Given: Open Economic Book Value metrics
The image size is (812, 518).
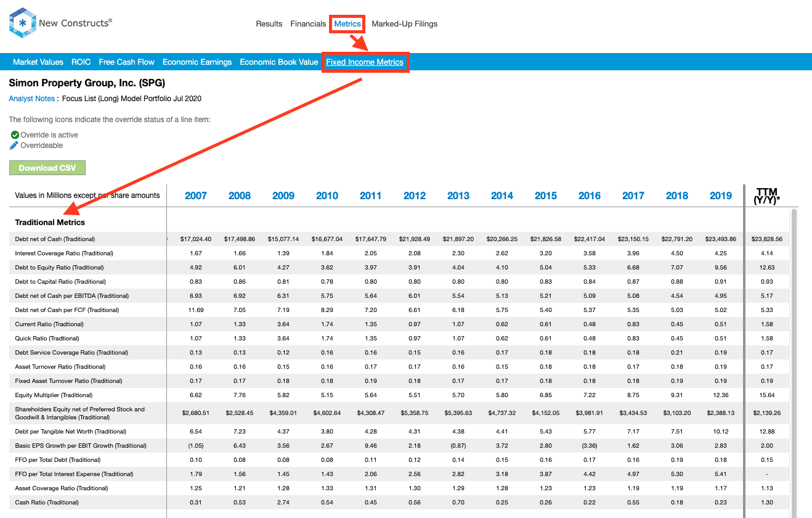Looking at the screenshot, I should click(278, 62).
